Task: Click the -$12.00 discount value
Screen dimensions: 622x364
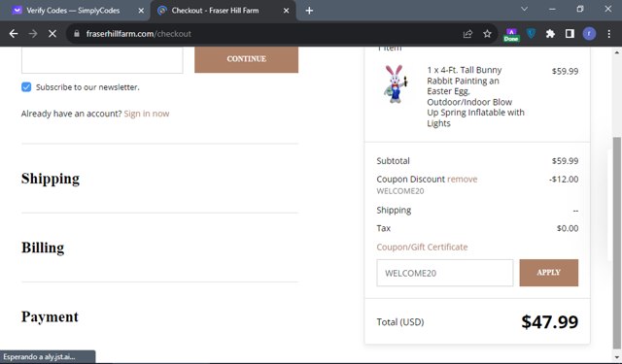Action: [x=564, y=179]
